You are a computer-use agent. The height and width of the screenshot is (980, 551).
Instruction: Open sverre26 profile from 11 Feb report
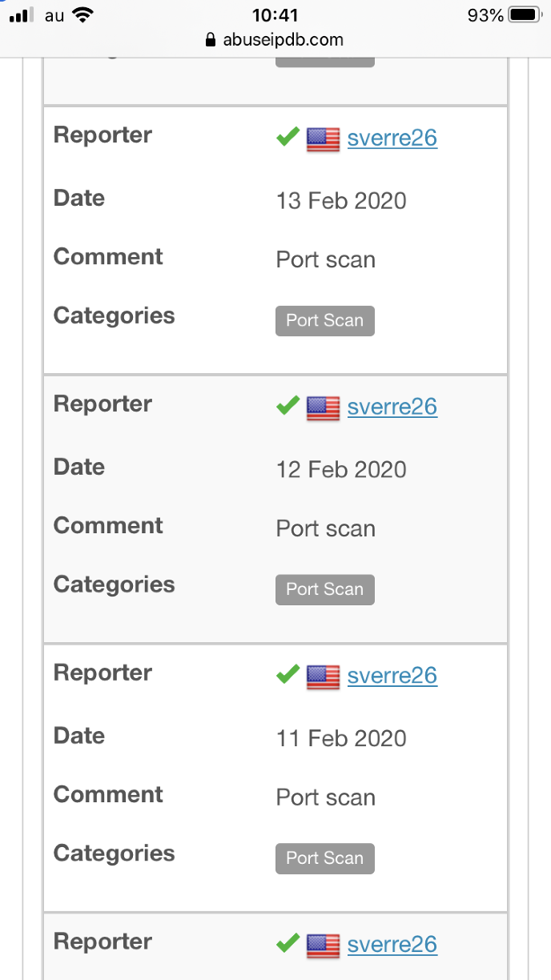click(x=392, y=676)
